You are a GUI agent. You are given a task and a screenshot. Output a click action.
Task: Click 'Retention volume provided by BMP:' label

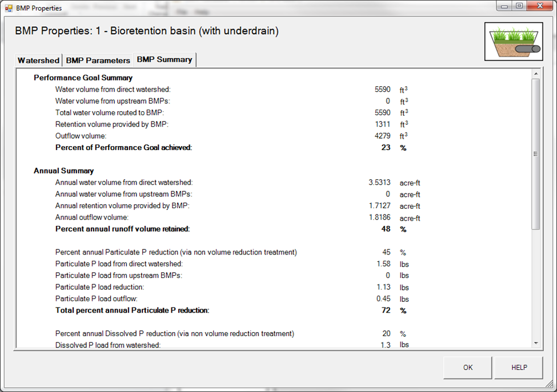pos(112,124)
